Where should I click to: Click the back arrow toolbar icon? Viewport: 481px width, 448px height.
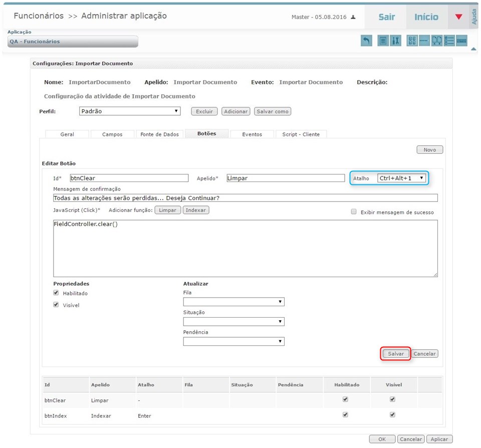pos(366,41)
